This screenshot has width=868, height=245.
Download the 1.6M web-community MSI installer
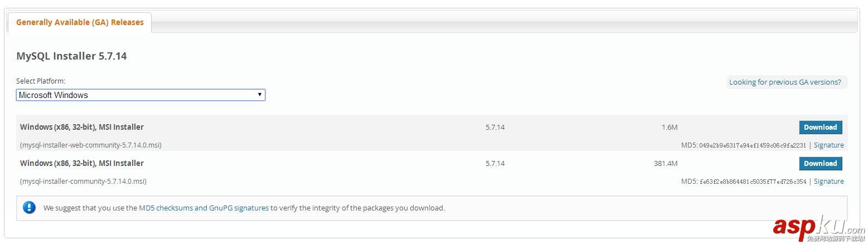click(820, 128)
